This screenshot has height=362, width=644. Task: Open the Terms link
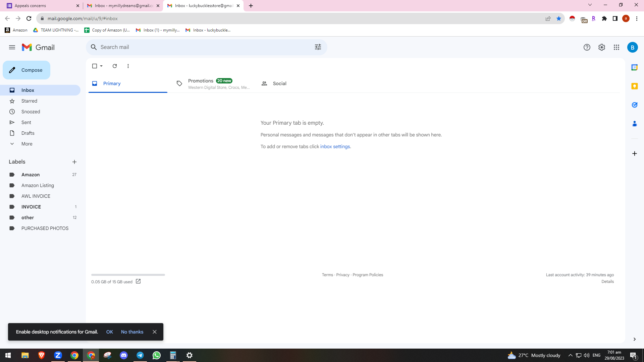pos(327,275)
